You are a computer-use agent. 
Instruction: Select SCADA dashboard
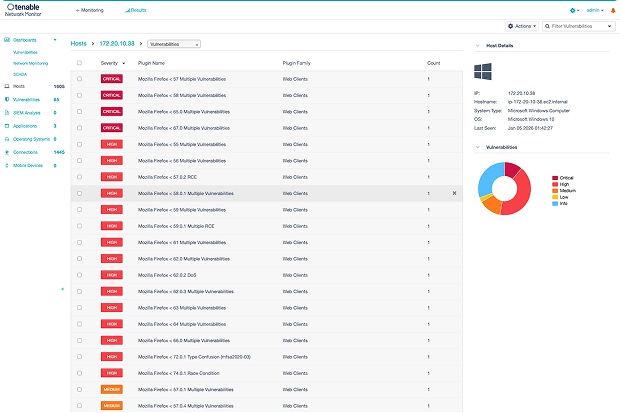tap(20, 74)
